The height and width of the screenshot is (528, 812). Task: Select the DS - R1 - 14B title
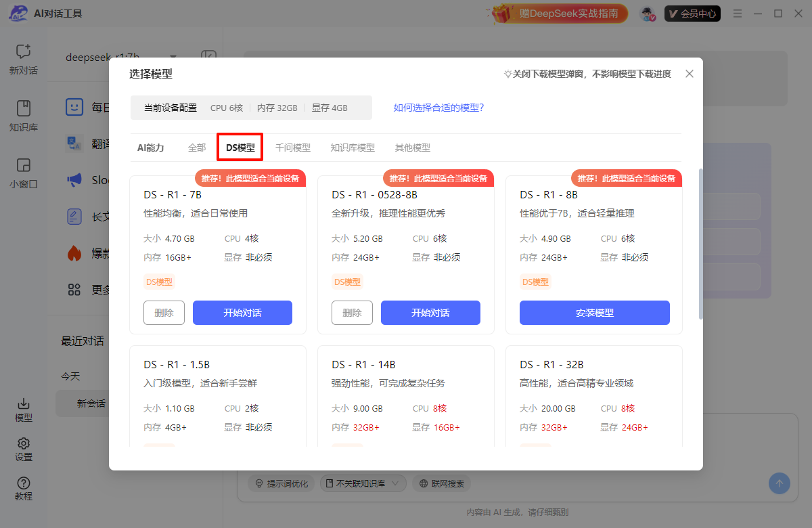[363, 364]
